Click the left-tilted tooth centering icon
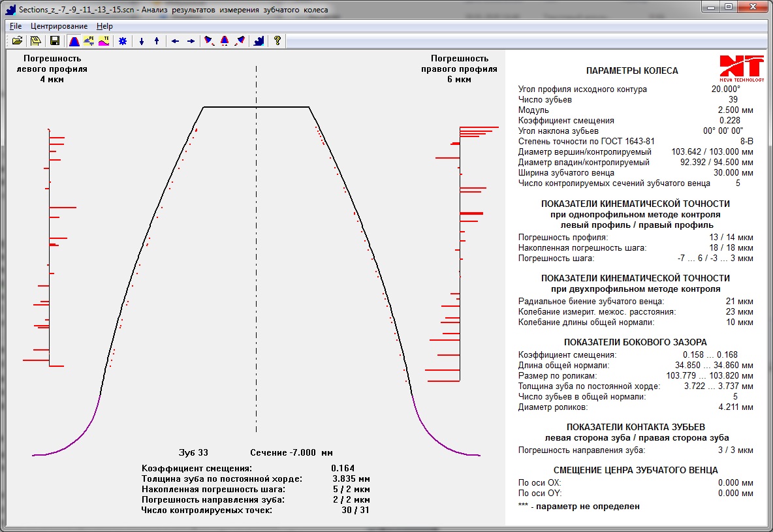The width and height of the screenshot is (773, 532). [210, 41]
